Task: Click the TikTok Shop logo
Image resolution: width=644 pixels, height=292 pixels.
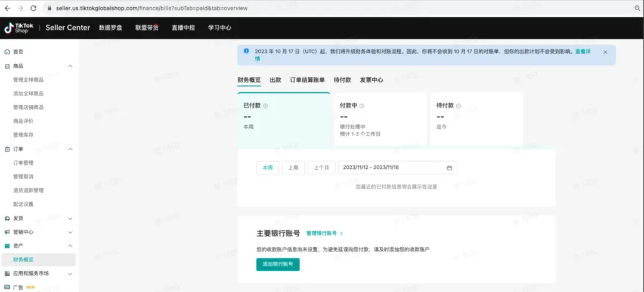Action: pyautogui.click(x=17, y=27)
